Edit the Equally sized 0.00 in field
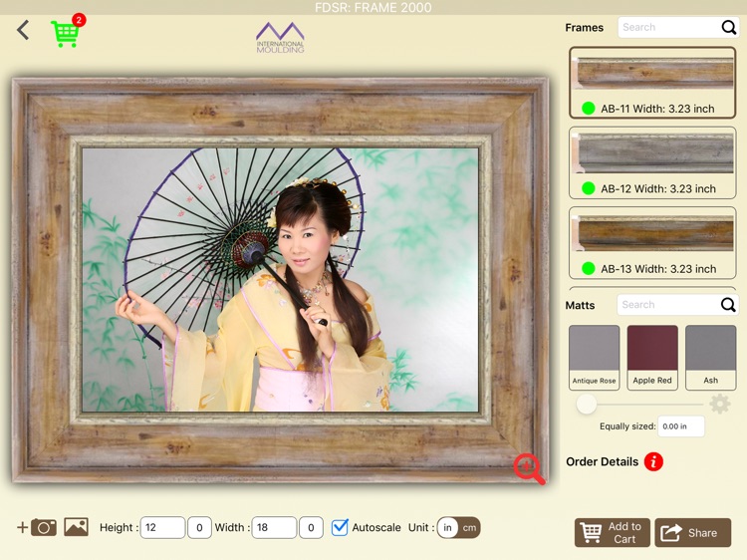 [681, 426]
